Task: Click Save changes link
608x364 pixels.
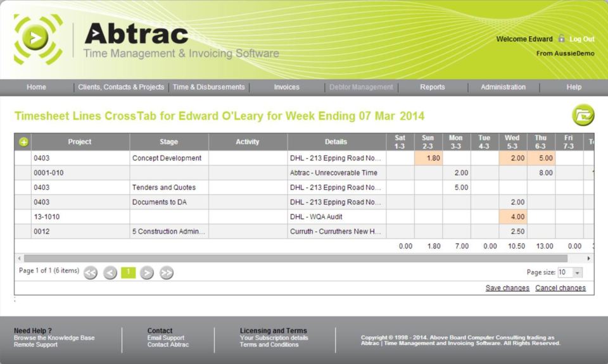Action: (x=507, y=287)
